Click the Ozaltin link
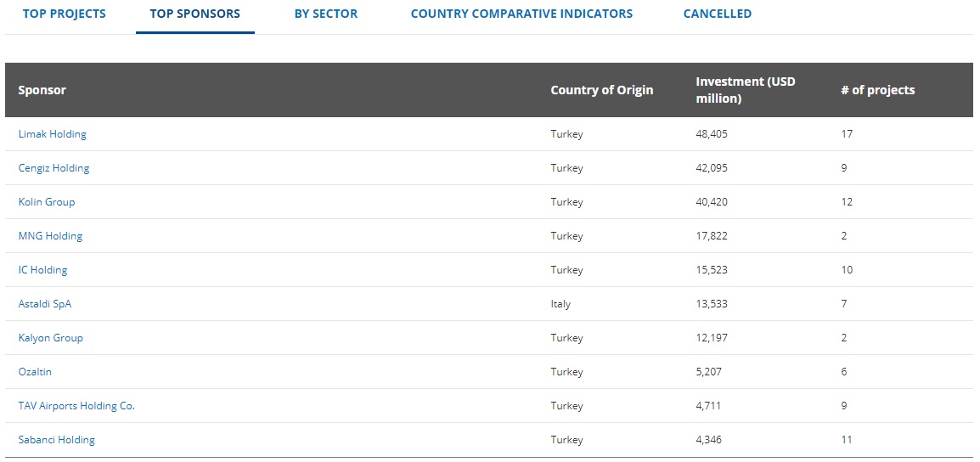The height and width of the screenshot is (462, 980). [35, 372]
